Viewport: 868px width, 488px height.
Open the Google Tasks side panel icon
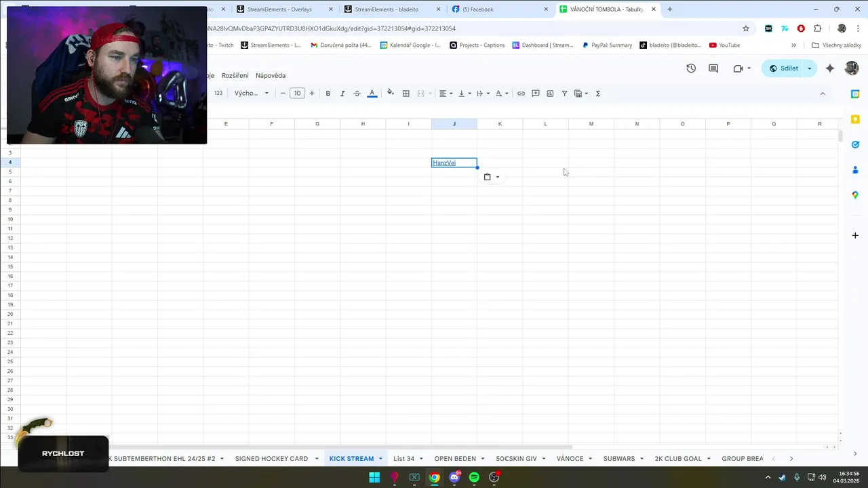pyautogui.click(x=855, y=144)
